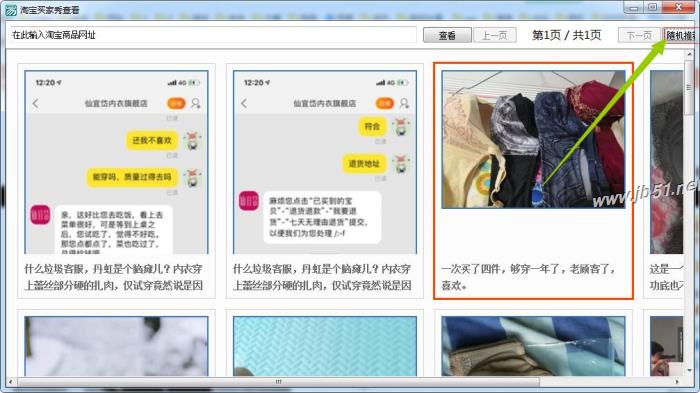Click the horizontal scrollbar thumb
This screenshot has height=393, width=700.
pyautogui.click(x=278, y=382)
